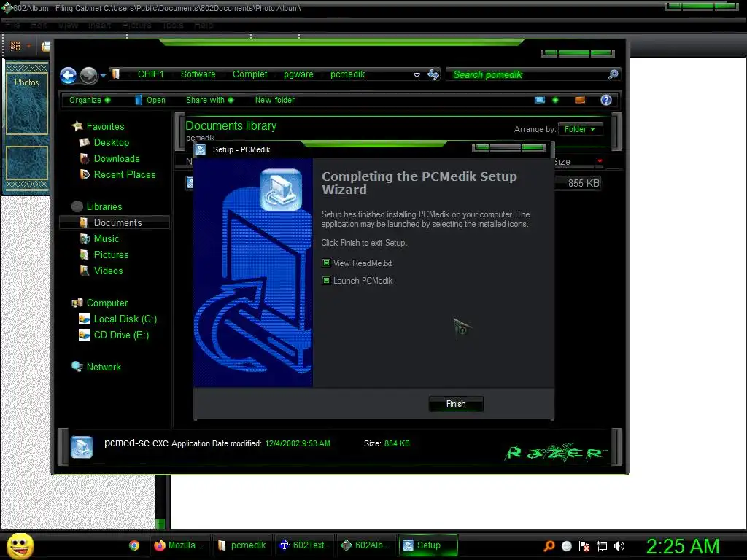The width and height of the screenshot is (747, 560).
Task: Select Libraries in the navigation pane
Action: [104, 206]
